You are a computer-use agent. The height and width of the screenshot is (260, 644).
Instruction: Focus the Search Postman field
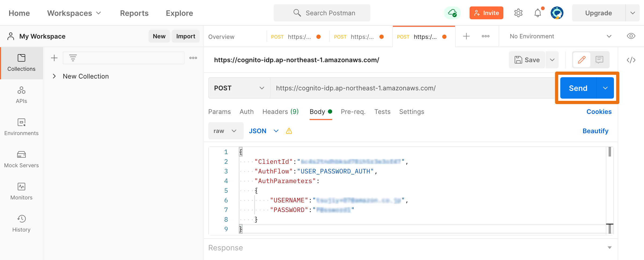pyautogui.click(x=322, y=13)
